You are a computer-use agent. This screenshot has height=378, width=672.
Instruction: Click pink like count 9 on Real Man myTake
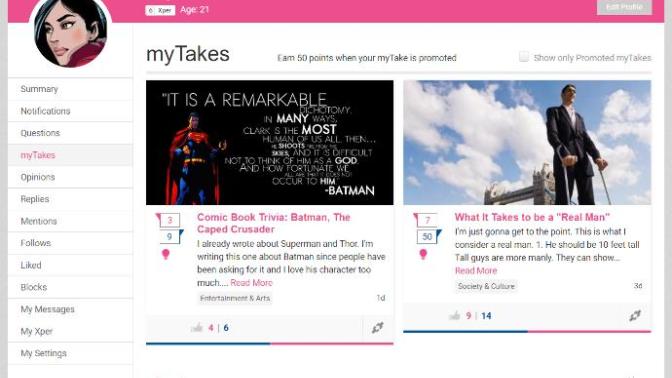468,316
